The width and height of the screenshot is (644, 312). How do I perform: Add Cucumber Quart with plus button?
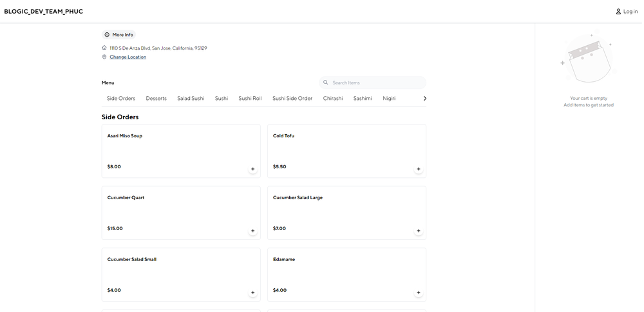(x=252, y=231)
